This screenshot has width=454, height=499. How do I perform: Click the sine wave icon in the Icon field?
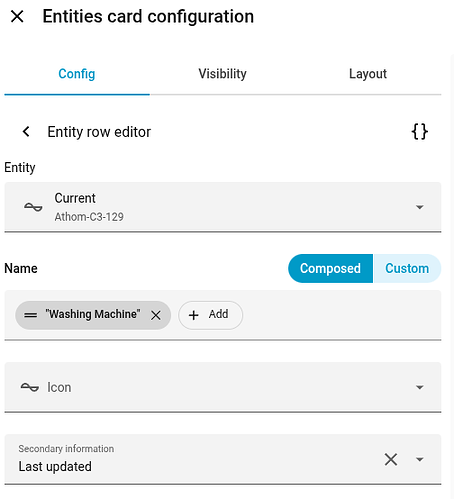coord(30,387)
